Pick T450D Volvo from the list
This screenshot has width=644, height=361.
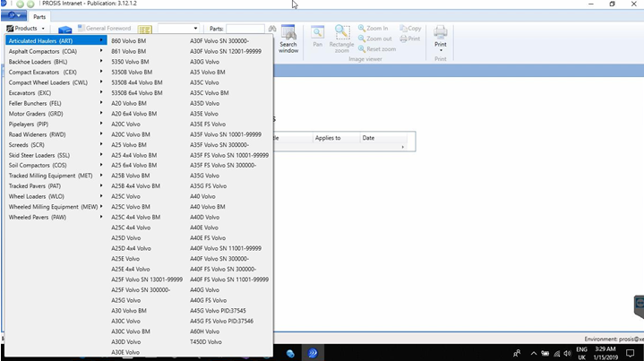205,341
